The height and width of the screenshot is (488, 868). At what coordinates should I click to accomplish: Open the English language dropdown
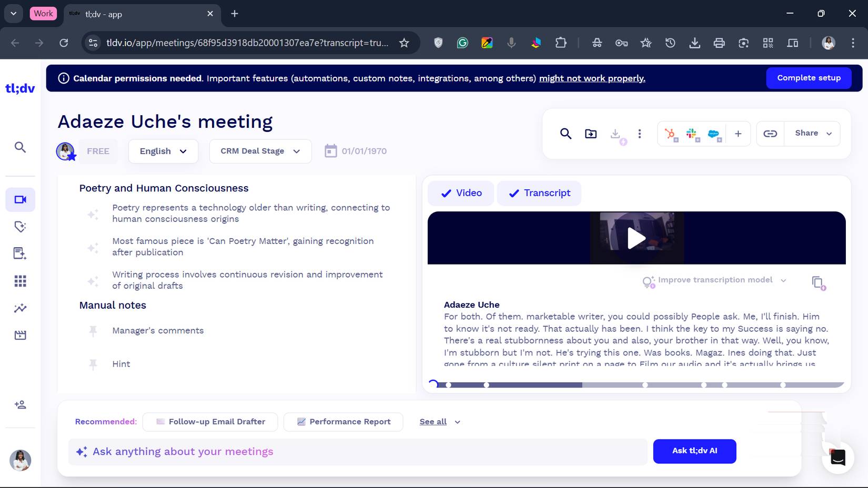(163, 151)
